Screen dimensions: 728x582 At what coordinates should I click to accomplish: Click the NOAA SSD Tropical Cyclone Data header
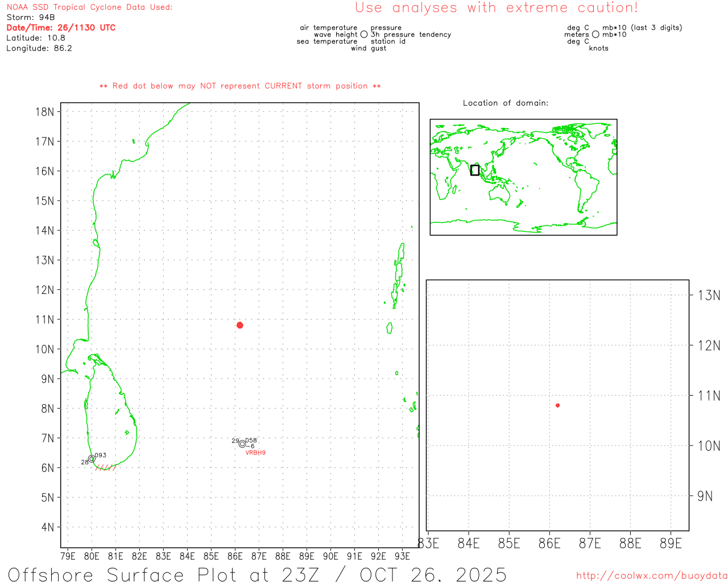[89, 7]
